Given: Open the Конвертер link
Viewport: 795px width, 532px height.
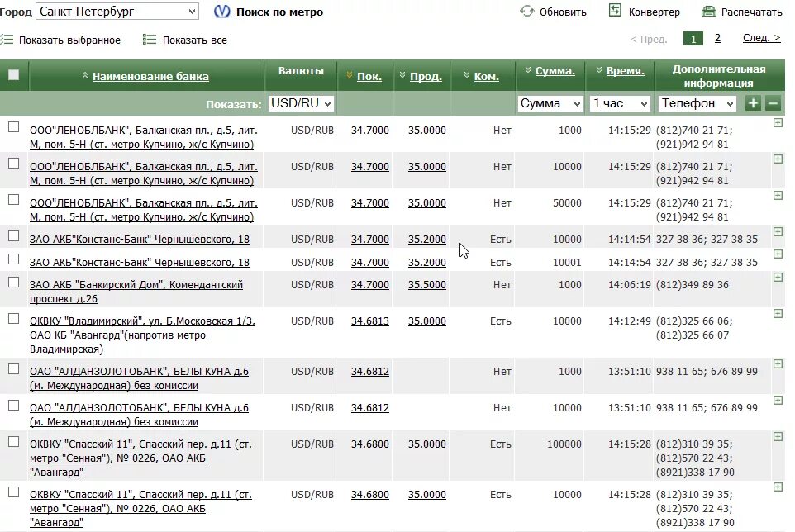Looking at the screenshot, I should [x=654, y=12].
